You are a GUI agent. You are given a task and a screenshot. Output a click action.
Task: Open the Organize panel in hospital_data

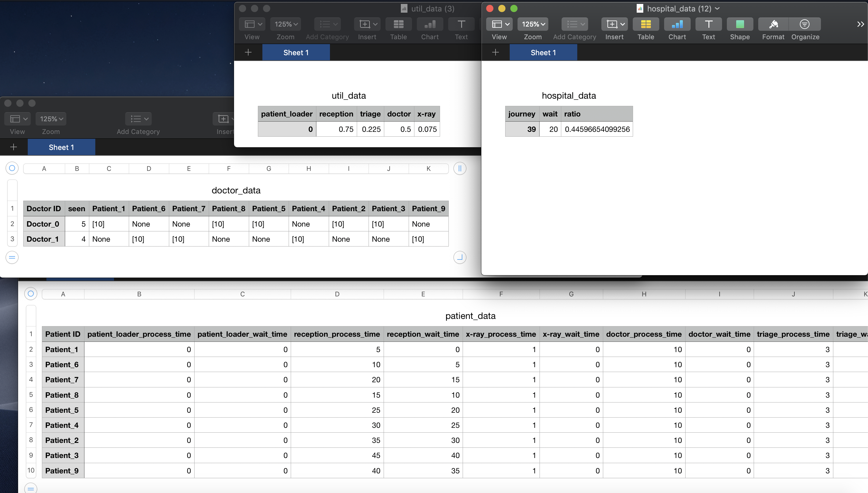[x=805, y=24]
